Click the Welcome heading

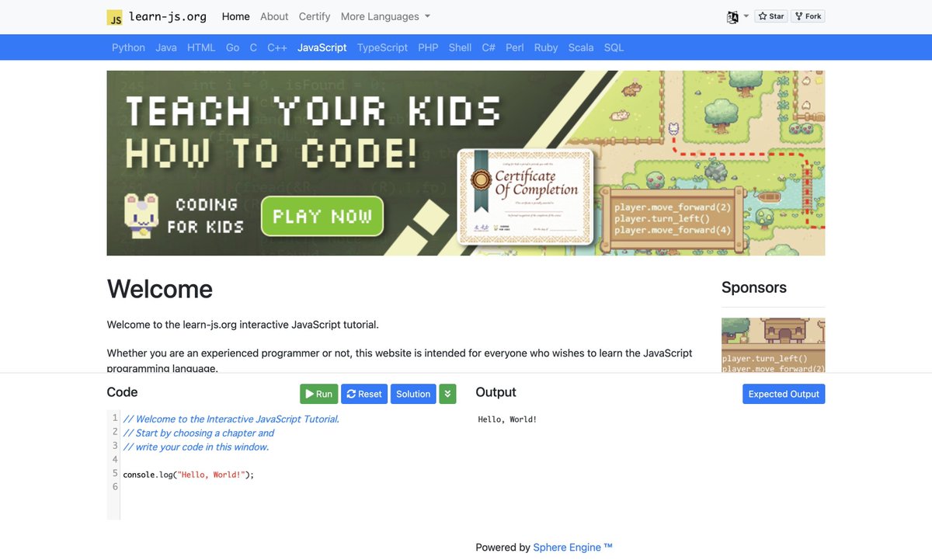coord(160,289)
